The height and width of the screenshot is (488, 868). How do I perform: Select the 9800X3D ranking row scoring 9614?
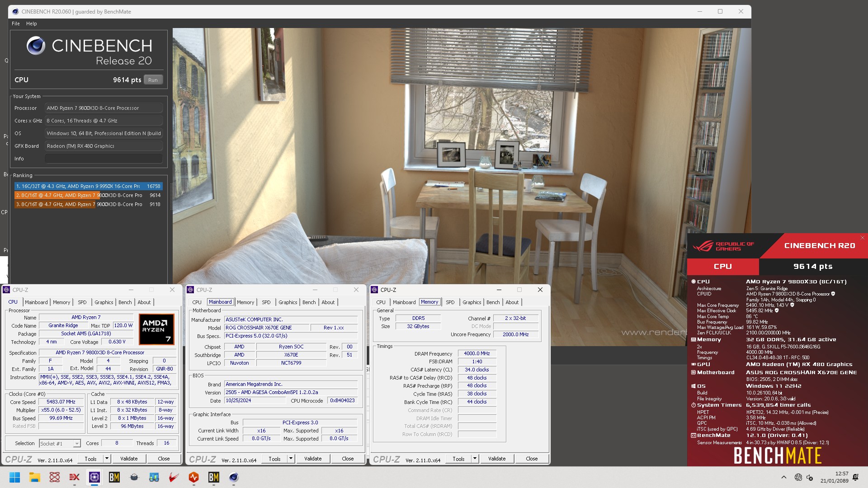[x=88, y=195]
